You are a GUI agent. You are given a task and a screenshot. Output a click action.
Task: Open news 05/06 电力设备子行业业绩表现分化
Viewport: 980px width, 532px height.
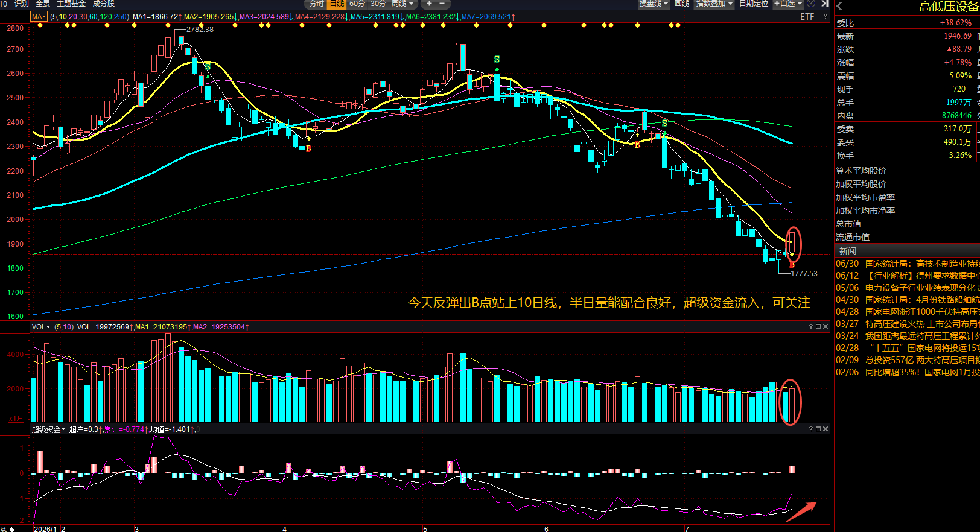click(907, 288)
